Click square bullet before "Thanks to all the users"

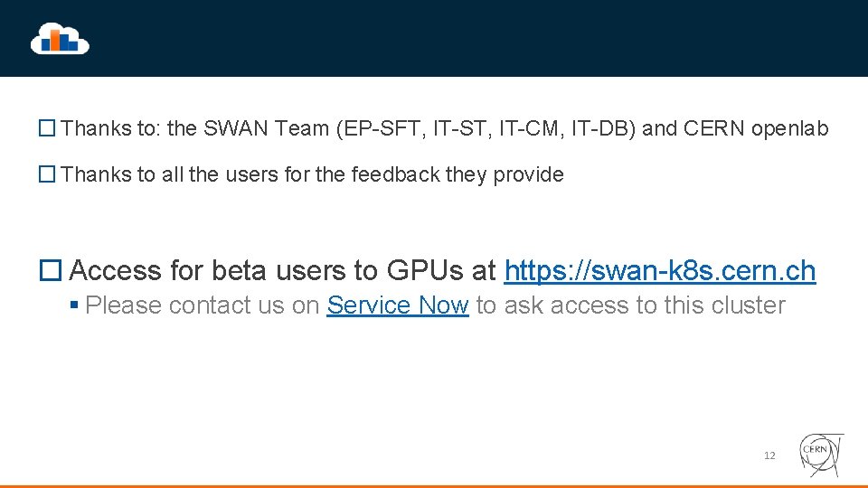click(47, 175)
